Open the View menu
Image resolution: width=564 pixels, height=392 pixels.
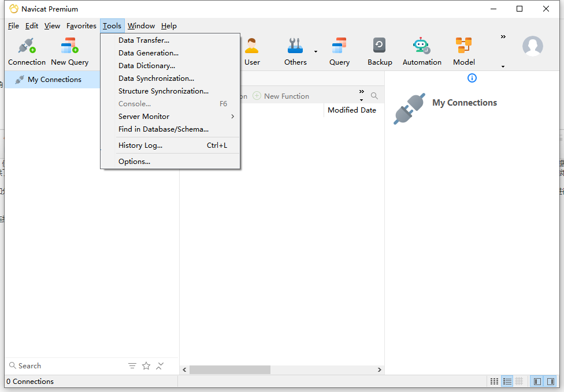coord(52,26)
